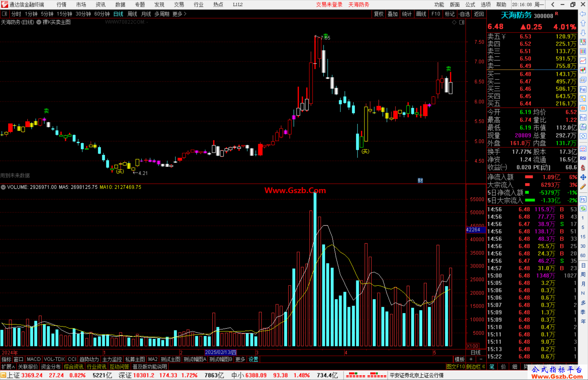Viewport: 588px width, 380px height.
Task: Expand the 扩展 panel at bottom left
Action: [8, 367]
